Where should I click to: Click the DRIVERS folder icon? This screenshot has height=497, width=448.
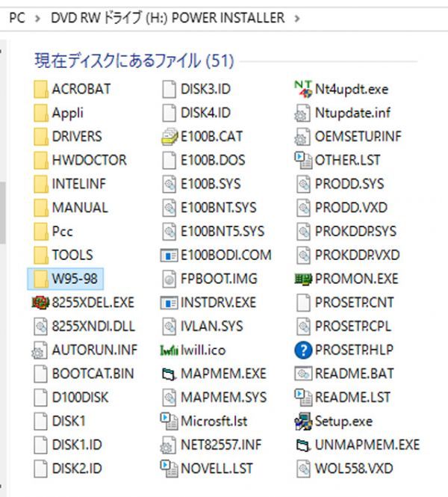click(x=41, y=137)
